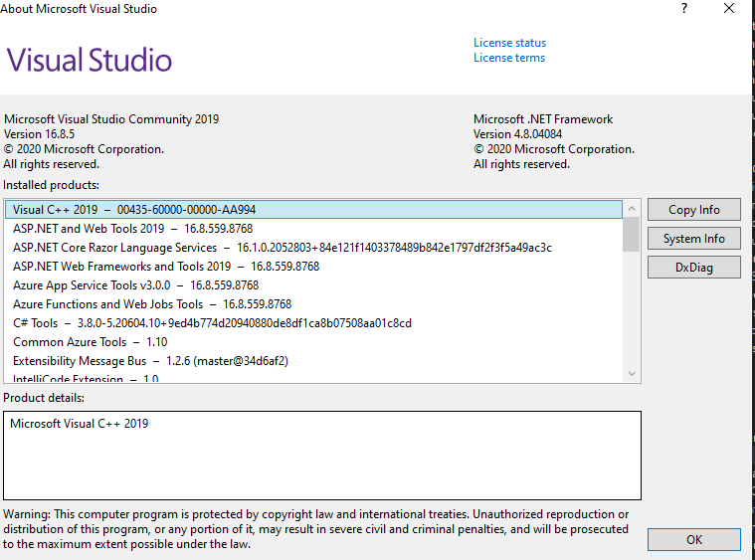Viewport: 755px width, 560px height.
Task: Confirm the dialog with OK
Action: (694, 539)
